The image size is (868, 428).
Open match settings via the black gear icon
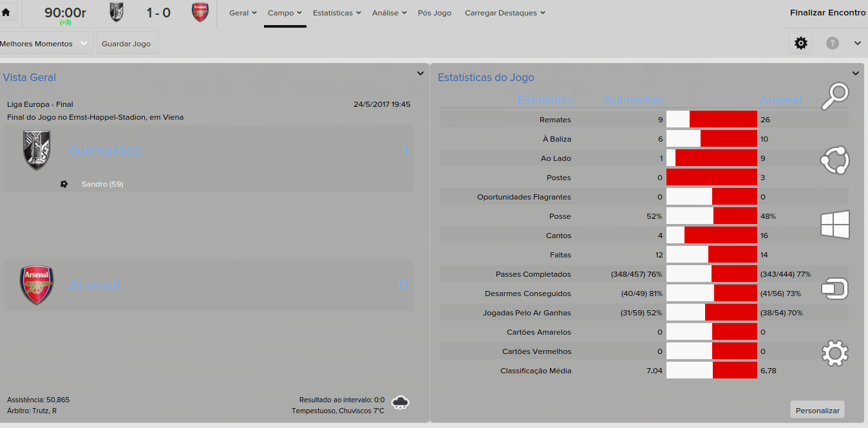[800, 43]
